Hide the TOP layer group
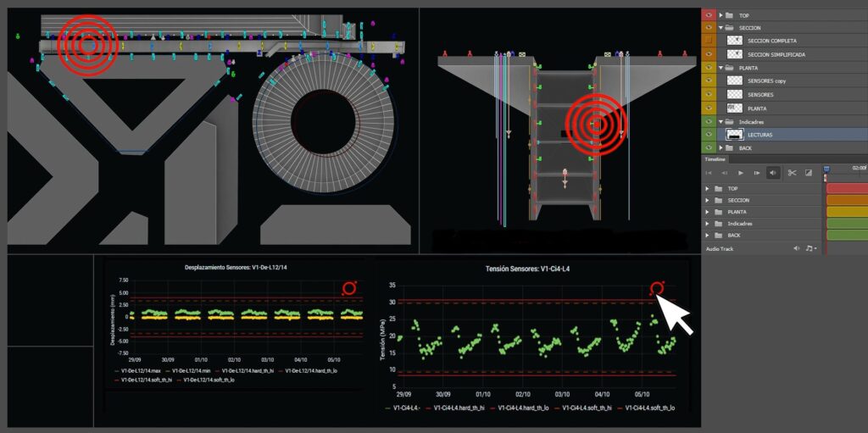This screenshot has height=433, width=868. [x=709, y=15]
